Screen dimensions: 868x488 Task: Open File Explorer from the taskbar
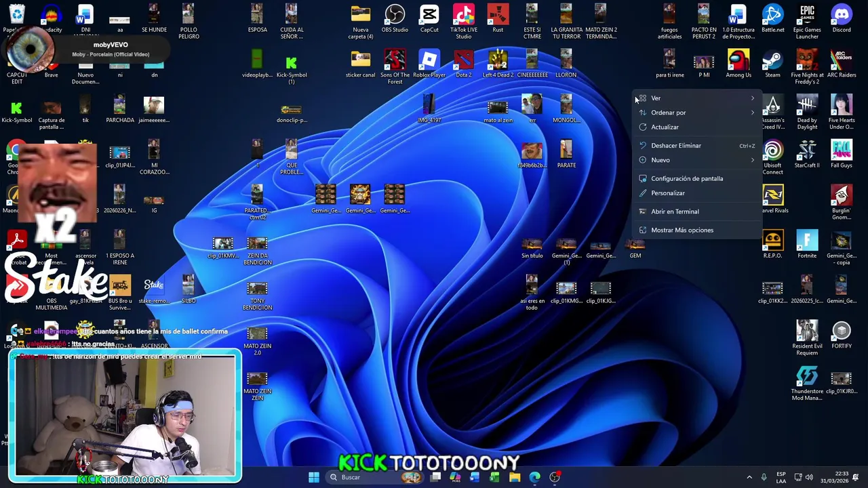click(x=515, y=477)
